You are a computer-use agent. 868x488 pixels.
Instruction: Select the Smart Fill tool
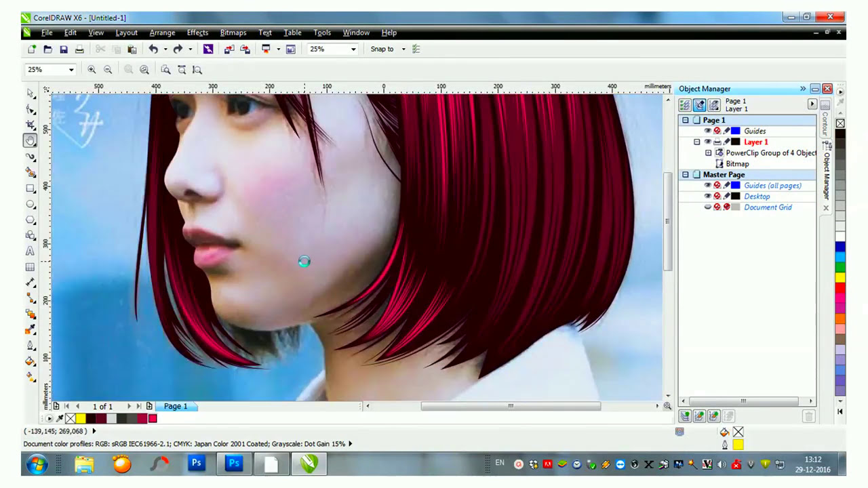(31, 172)
